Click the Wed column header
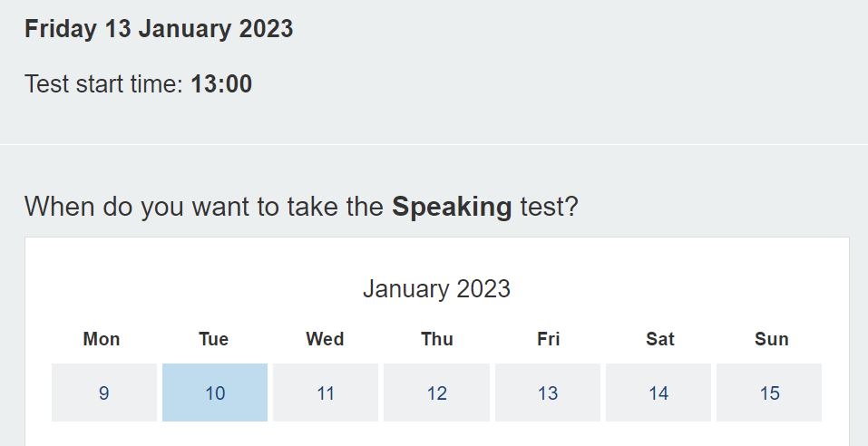This screenshot has width=868, height=446. point(325,339)
